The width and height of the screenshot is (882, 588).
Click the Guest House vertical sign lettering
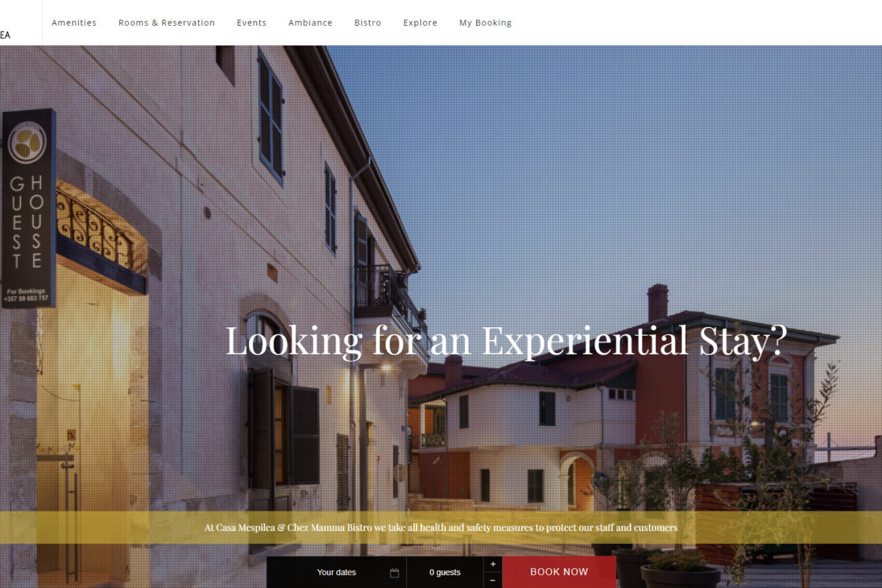(x=27, y=222)
